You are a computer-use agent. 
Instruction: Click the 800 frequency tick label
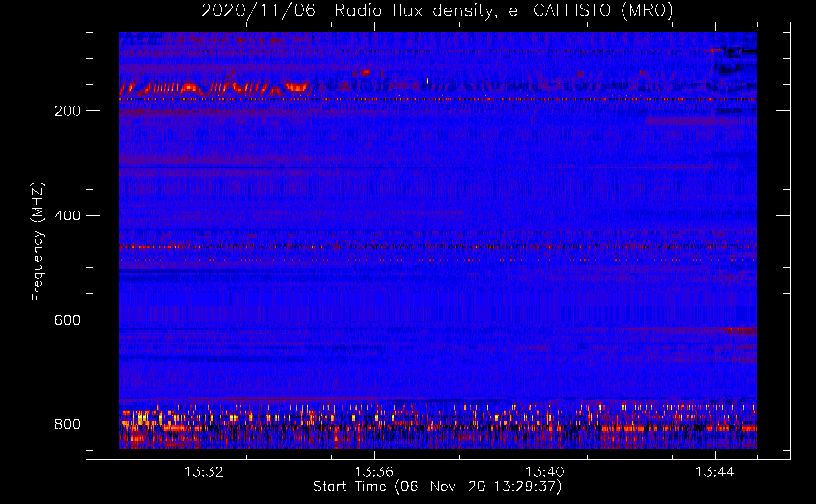[67, 424]
